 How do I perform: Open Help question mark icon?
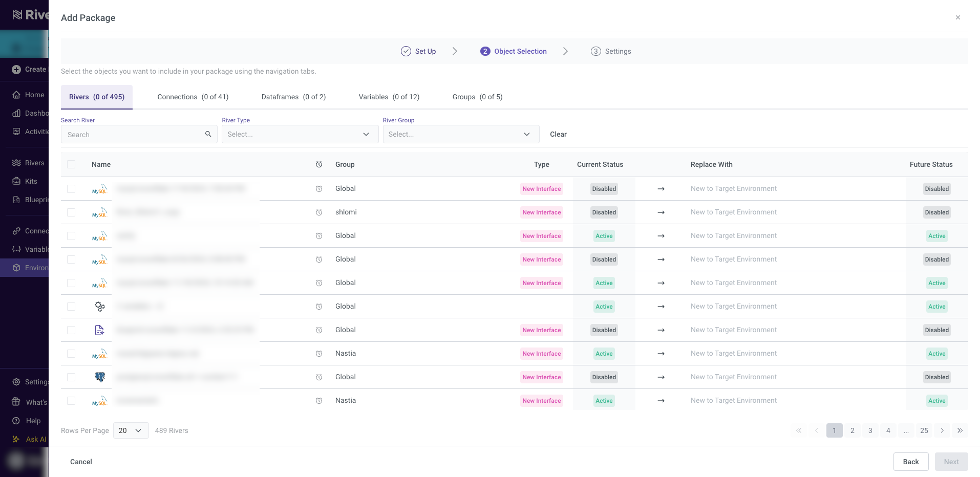coord(16,421)
